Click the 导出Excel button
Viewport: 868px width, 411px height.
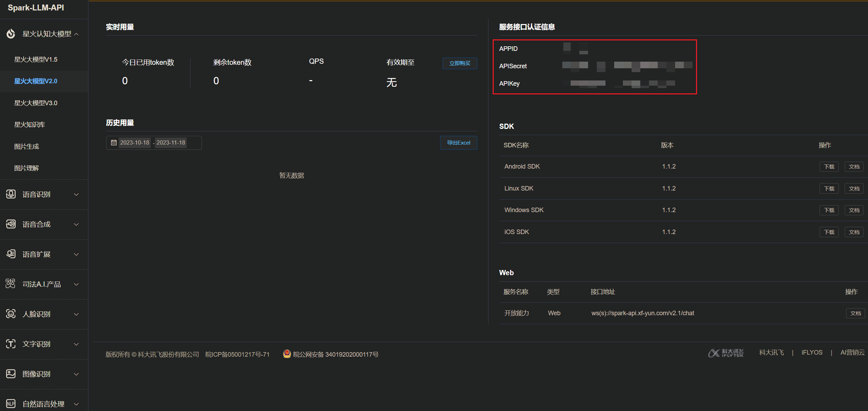pyautogui.click(x=459, y=143)
